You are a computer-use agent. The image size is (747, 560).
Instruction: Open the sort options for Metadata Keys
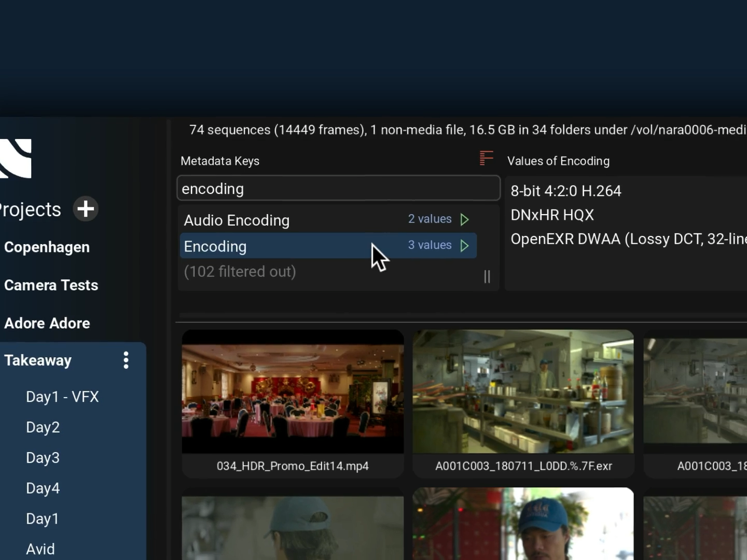(x=486, y=158)
